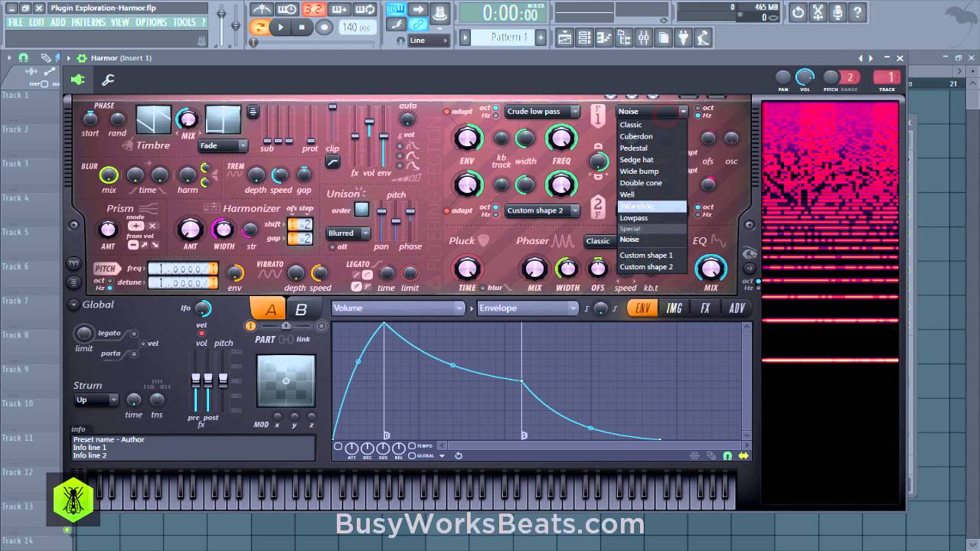Toggle the unison alt LED

(332, 246)
